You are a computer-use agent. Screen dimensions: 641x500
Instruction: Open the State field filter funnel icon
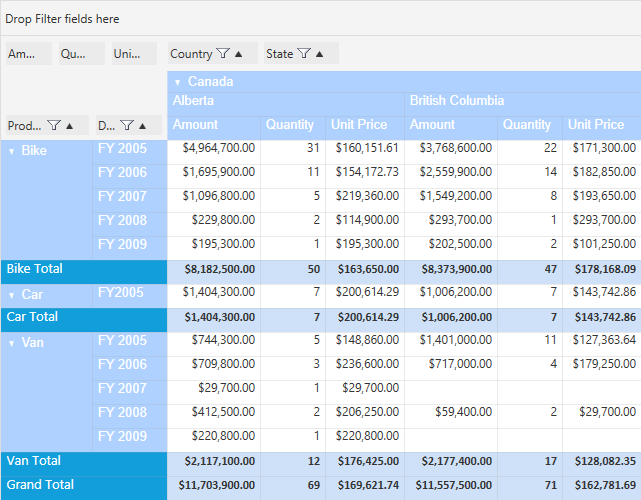tap(304, 54)
